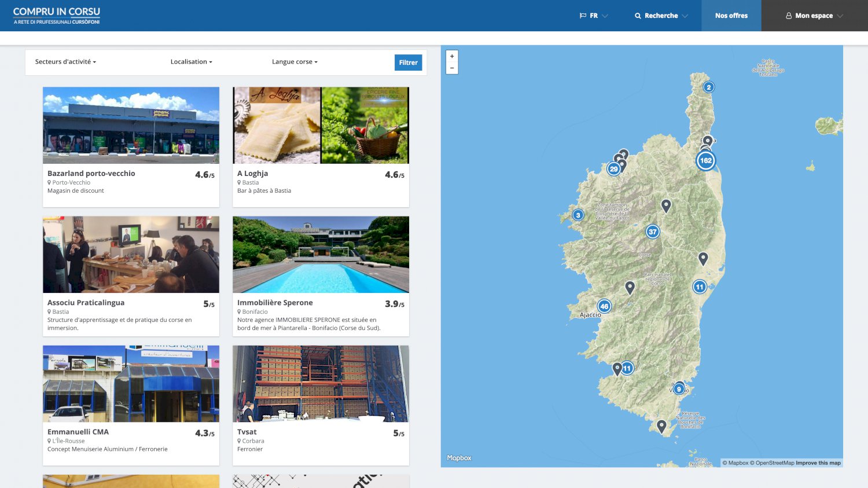Click the map pin near Bonifacio
This screenshot has height=488, width=868.
click(x=661, y=426)
